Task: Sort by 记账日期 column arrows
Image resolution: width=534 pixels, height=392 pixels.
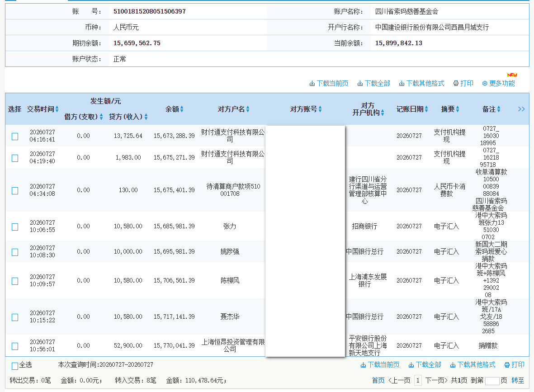Action: pyautogui.click(x=426, y=109)
